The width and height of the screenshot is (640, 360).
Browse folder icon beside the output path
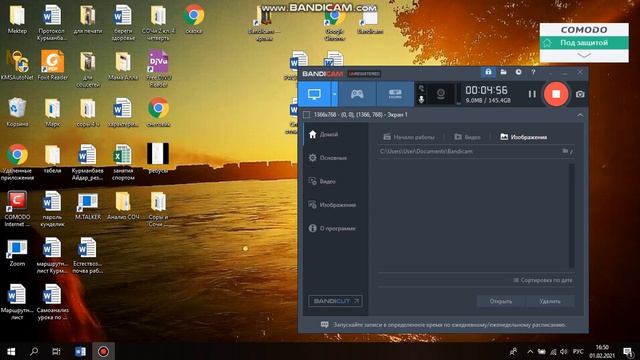(565, 151)
